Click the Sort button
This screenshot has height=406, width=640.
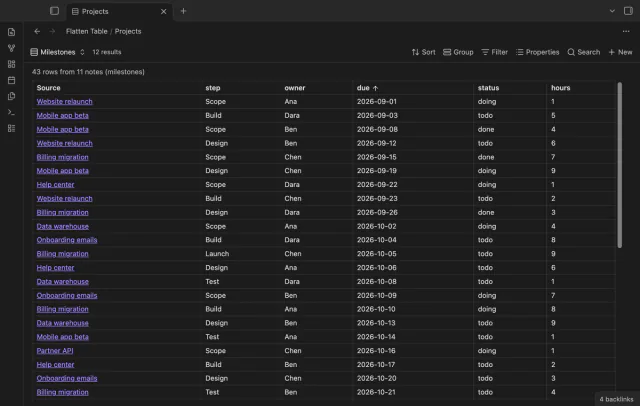click(x=423, y=52)
